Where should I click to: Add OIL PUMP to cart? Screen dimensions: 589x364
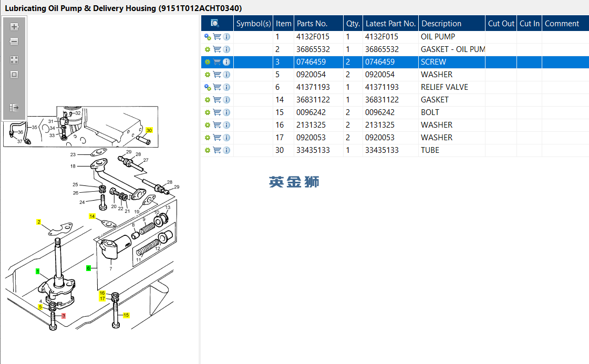pos(217,37)
